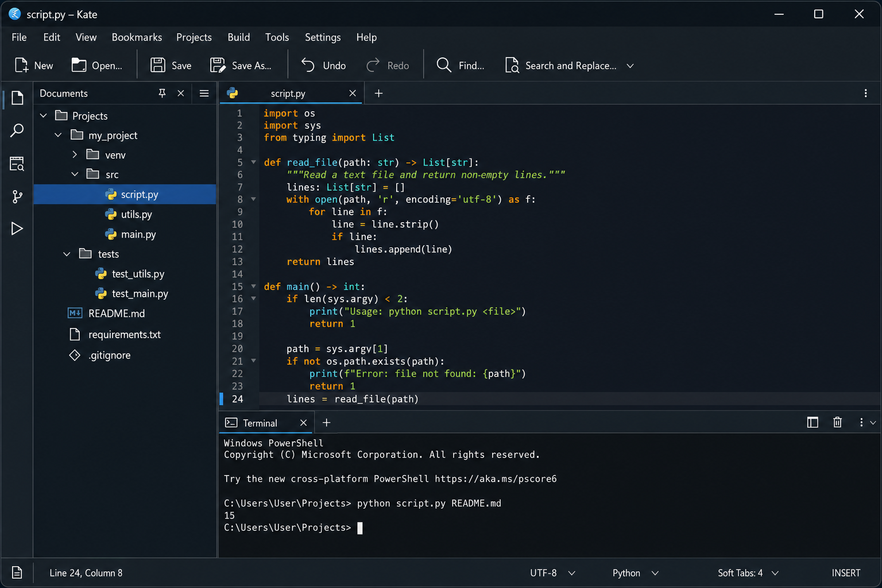This screenshot has width=882, height=588.
Task: Fold the if not block at line 21
Action: pos(253,361)
